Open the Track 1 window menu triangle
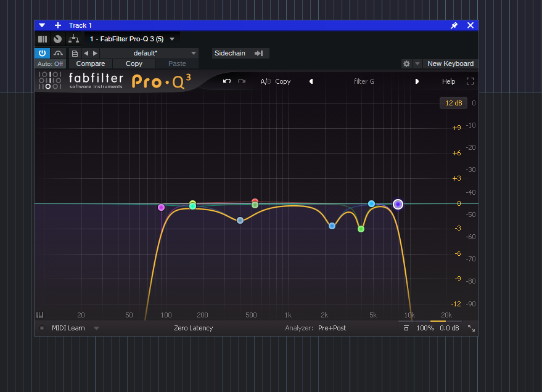Viewport: 542px width, 392px height. coord(42,25)
